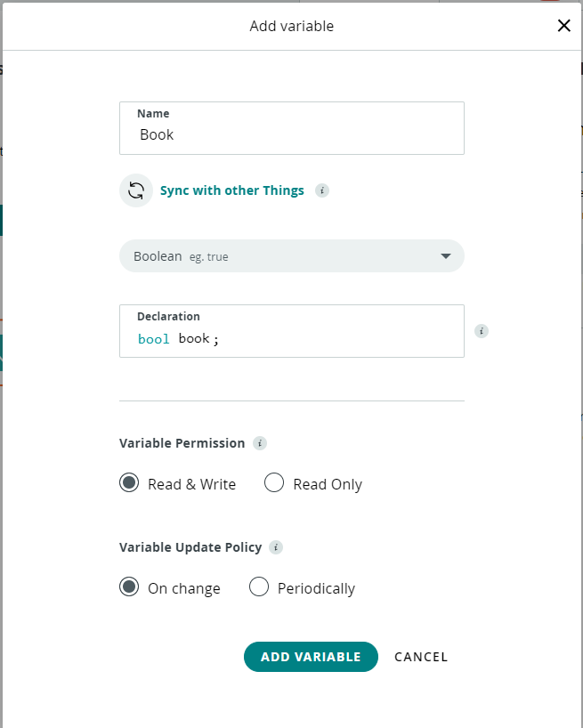Click the Name field containing Book
Viewport: 583px width, 728px height.
[292, 128]
